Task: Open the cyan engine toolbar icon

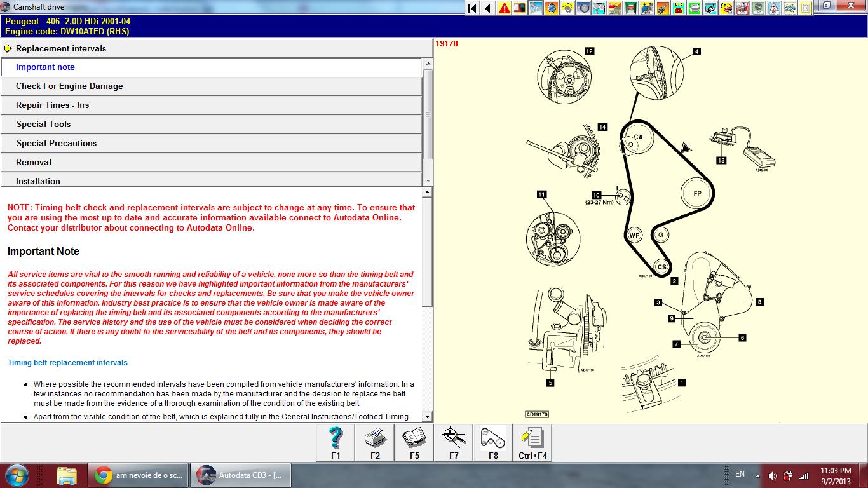Action: [x=709, y=8]
